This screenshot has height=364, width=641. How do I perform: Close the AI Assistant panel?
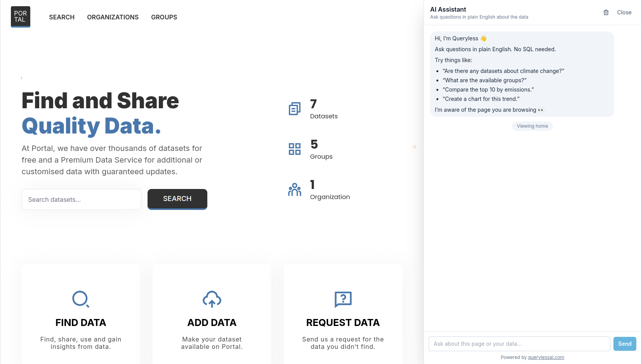coord(624,12)
